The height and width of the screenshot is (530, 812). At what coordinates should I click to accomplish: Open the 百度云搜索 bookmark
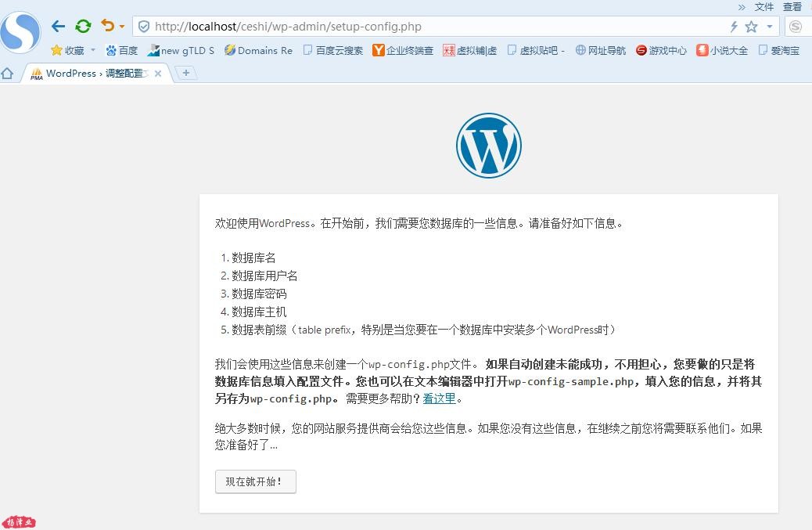click(333, 50)
